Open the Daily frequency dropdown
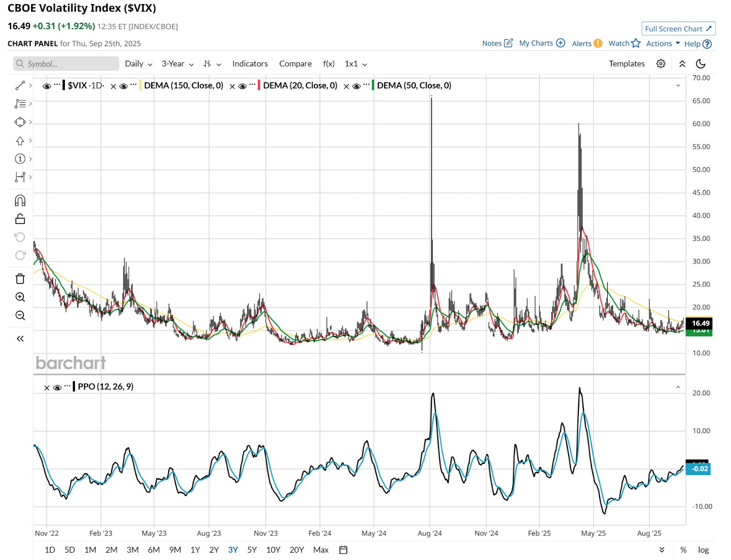731x560 pixels. coord(138,63)
